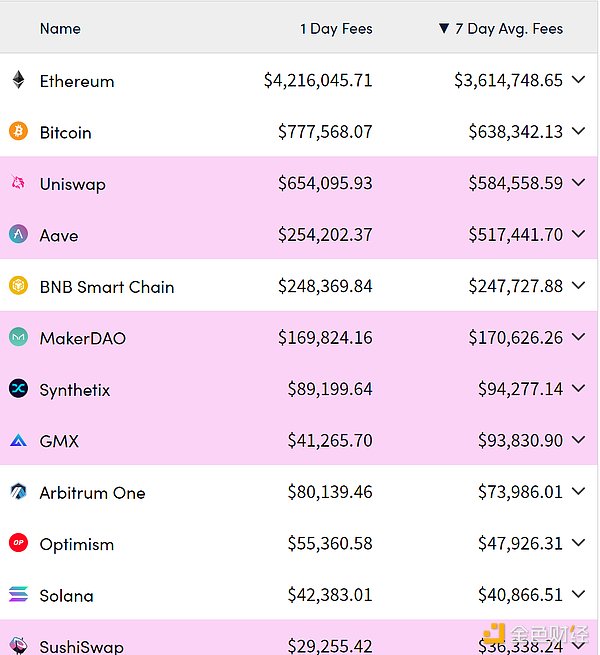Click the GMX triangle logo icon
Viewport: 600px width, 655px height.
[18, 440]
